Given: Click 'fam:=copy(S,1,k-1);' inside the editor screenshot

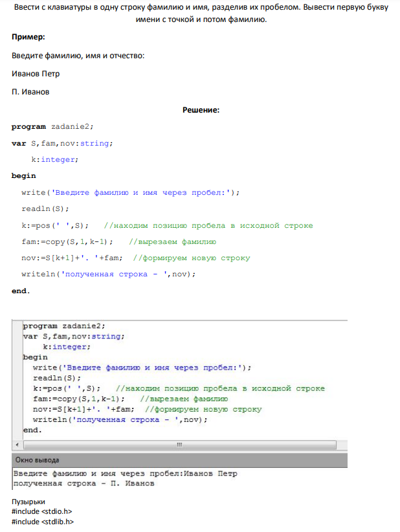Looking at the screenshot, I should (x=79, y=399).
